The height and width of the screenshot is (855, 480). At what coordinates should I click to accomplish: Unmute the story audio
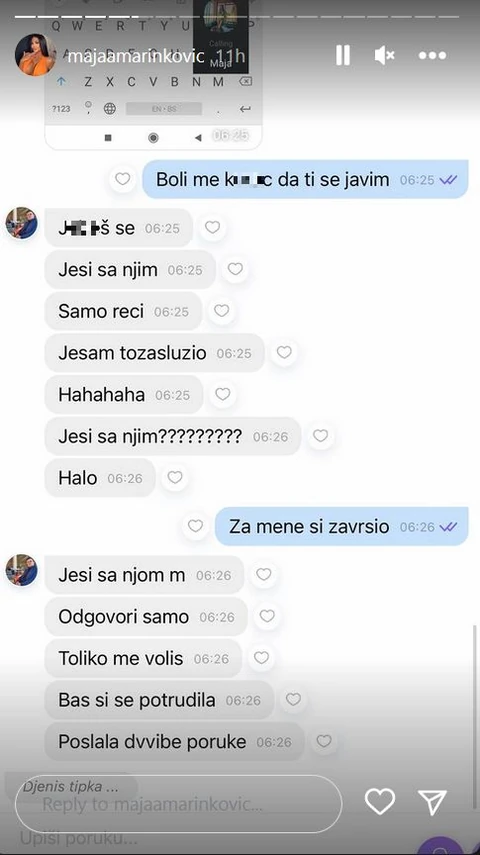coord(385,55)
